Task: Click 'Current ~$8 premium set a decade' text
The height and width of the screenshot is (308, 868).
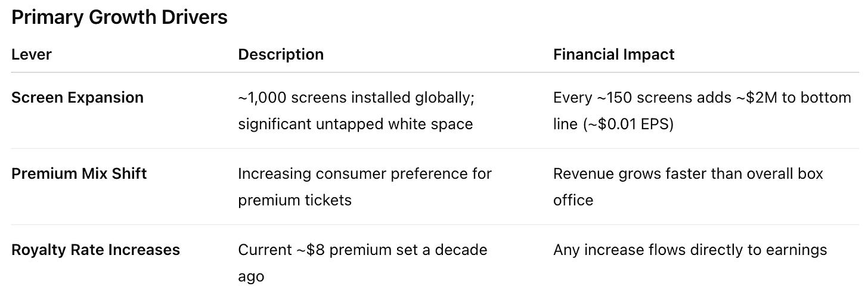Action: pyautogui.click(x=362, y=250)
